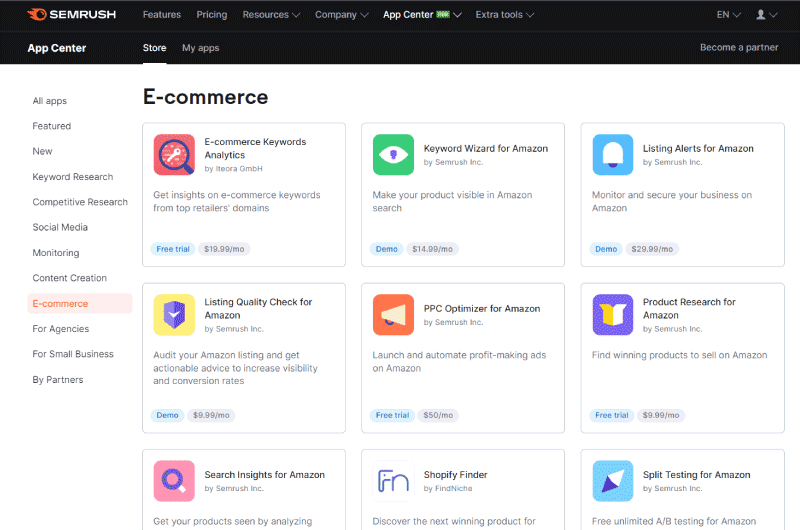Open the E-commerce Keywords Analytics app icon
The width and height of the screenshot is (800, 530).
pos(174,155)
